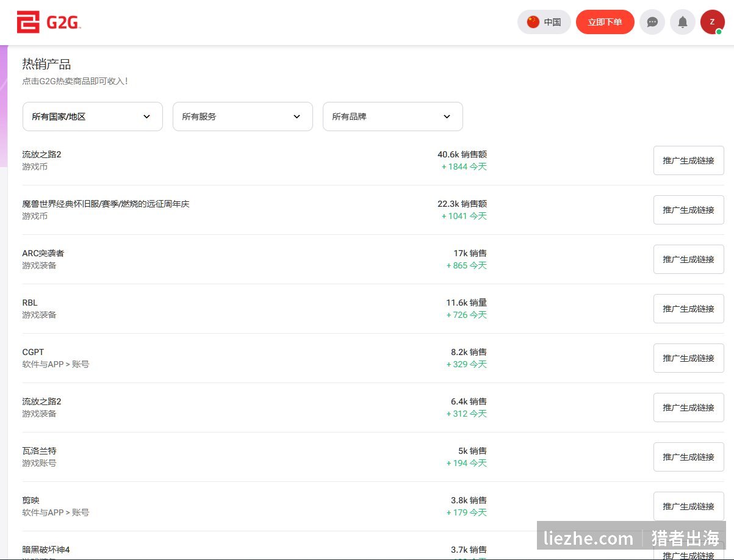
Task: Click the CGPT product name
Action: [x=33, y=352]
